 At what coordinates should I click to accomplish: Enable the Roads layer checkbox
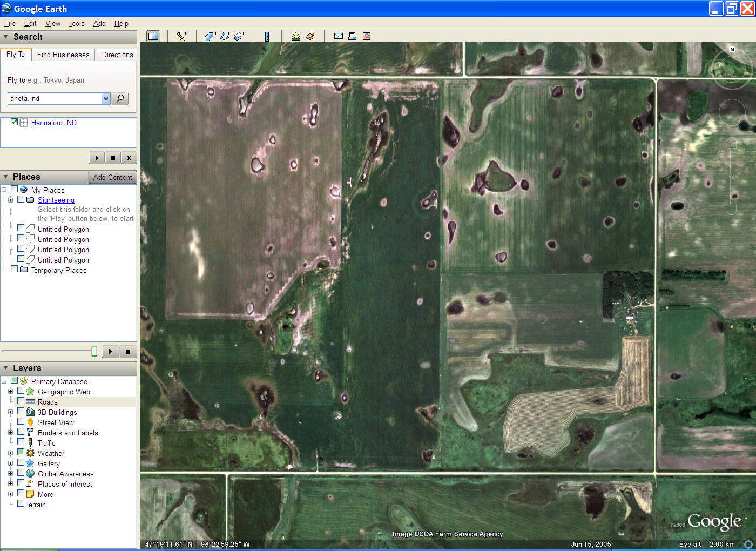click(x=21, y=401)
